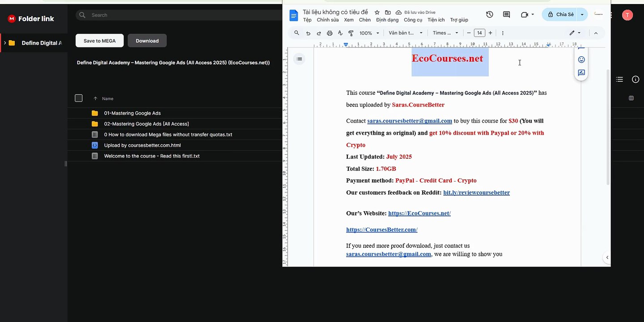Open the Tệp menu
The width and height of the screenshot is (644, 322).
307,20
